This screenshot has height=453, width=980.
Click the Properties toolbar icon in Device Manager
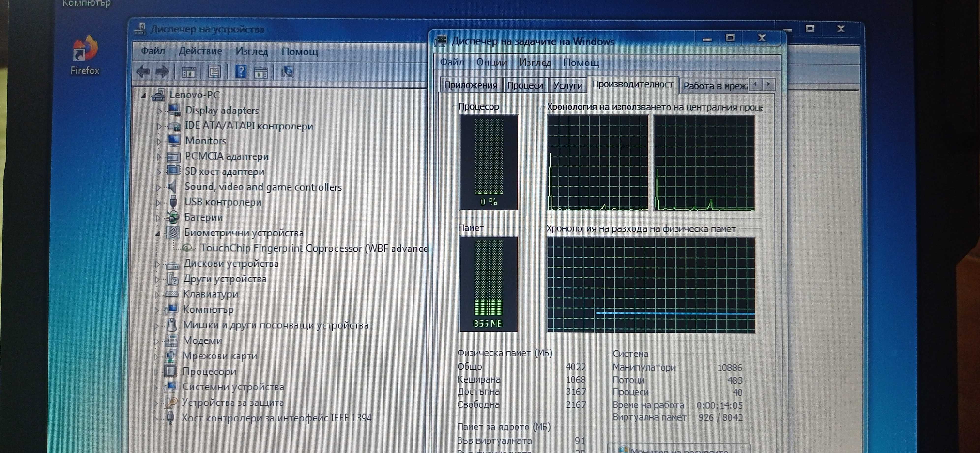pyautogui.click(x=214, y=72)
